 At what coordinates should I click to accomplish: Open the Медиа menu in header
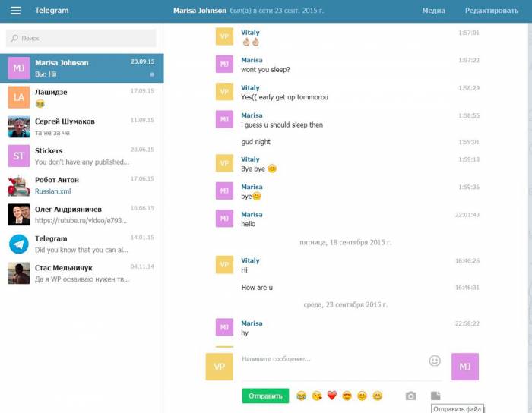pyautogui.click(x=433, y=11)
